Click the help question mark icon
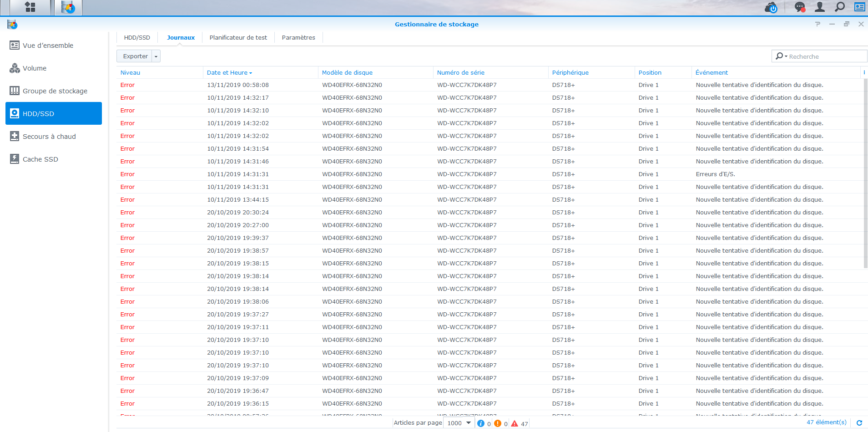This screenshot has height=432, width=868. point(818,24)
